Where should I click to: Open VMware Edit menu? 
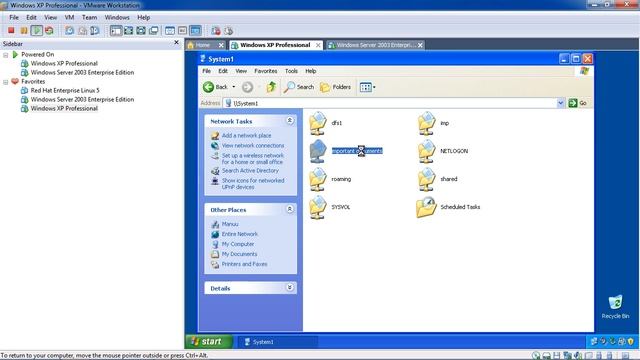point(31,18)
